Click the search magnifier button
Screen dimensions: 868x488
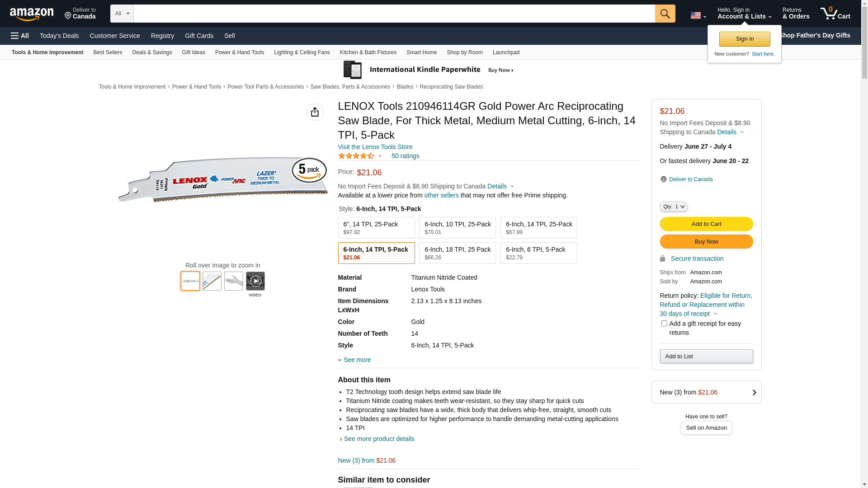(x=665, y=14)
